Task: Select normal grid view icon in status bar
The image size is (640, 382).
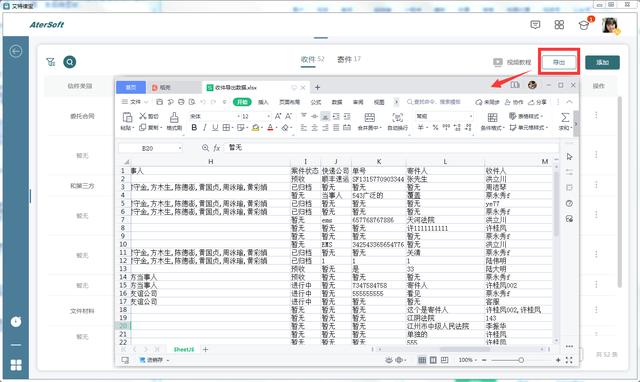Action: pos(422,360)
